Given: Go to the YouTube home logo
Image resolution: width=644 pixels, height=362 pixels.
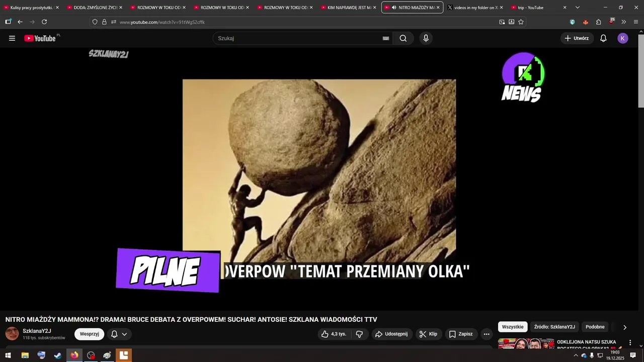Looking at the screenshot, I should [x=40, y=38].
